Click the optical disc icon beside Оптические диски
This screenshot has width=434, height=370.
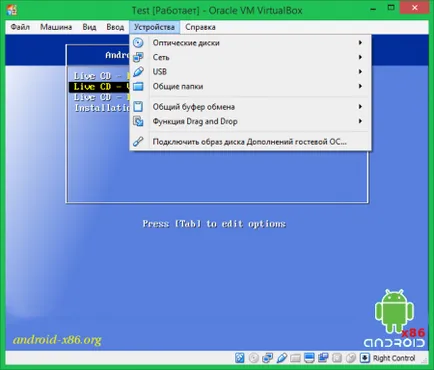(138, 43)
